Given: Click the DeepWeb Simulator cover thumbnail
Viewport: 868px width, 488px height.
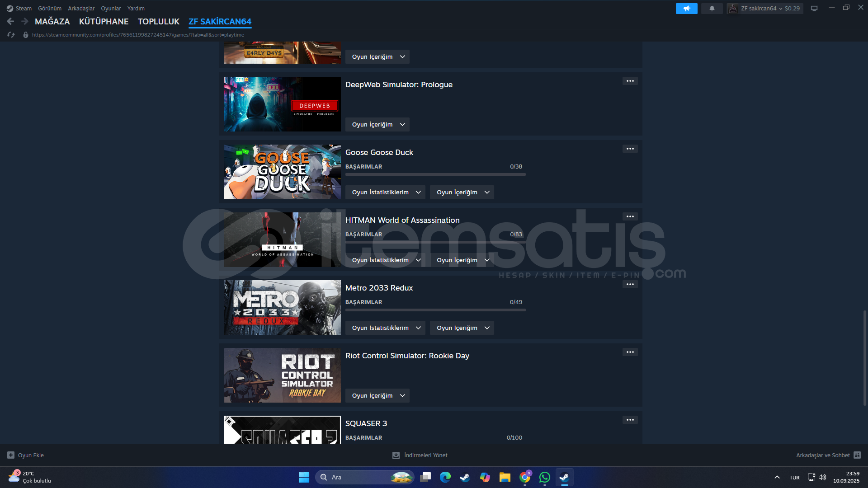Looking at the screenshot, I should 282,104.
